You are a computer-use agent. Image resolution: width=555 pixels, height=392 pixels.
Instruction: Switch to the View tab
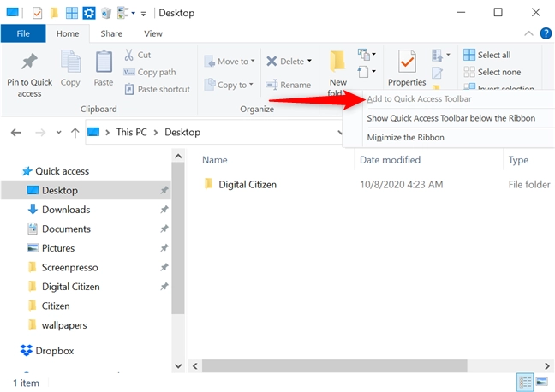[153, 33]
